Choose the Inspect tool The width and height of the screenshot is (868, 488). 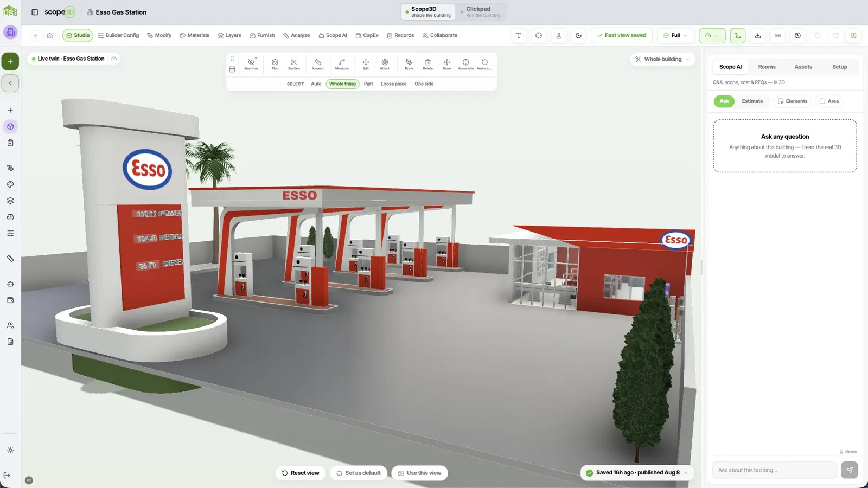[x=318, y=64]
